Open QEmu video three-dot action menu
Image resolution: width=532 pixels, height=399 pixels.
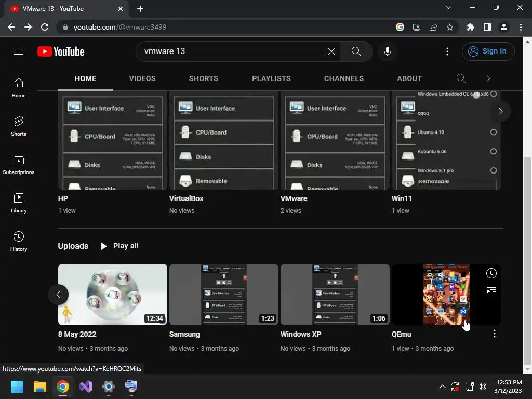495,334
